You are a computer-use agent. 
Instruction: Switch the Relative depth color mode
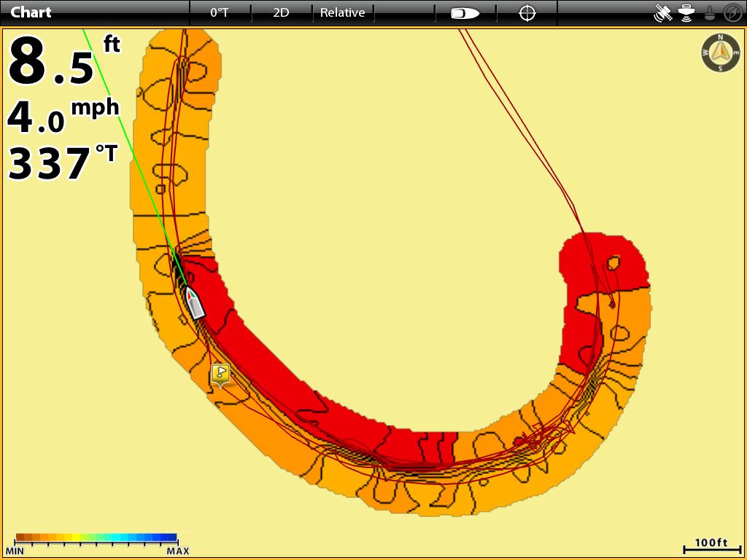point(342,12)
